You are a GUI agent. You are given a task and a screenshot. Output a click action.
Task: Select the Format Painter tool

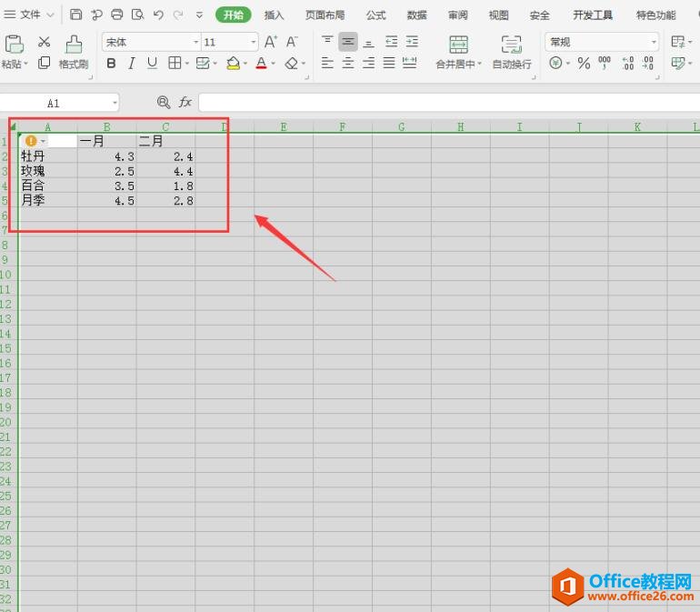coord(74,52)
